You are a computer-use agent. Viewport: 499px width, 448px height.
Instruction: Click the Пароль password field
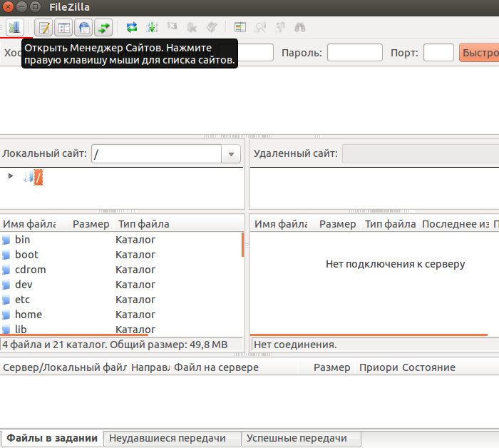coord(355,53)
